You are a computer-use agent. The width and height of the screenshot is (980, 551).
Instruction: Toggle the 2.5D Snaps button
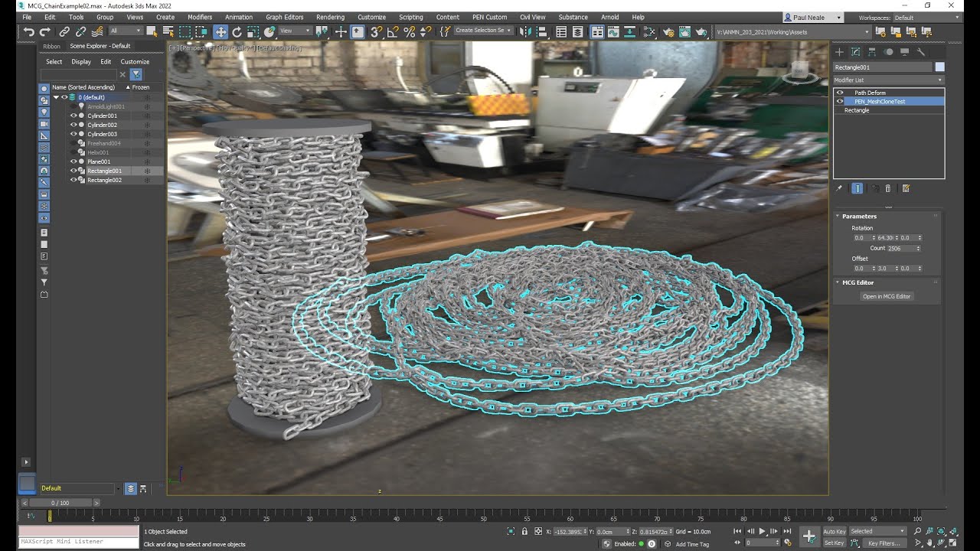tap(377, 31)
